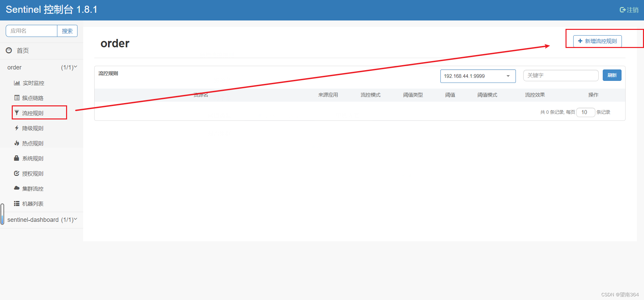Viewport: 644px width, 300px height.
Task: Click the checkmark icon for 授权规则
Action: [x=16, y=173]
